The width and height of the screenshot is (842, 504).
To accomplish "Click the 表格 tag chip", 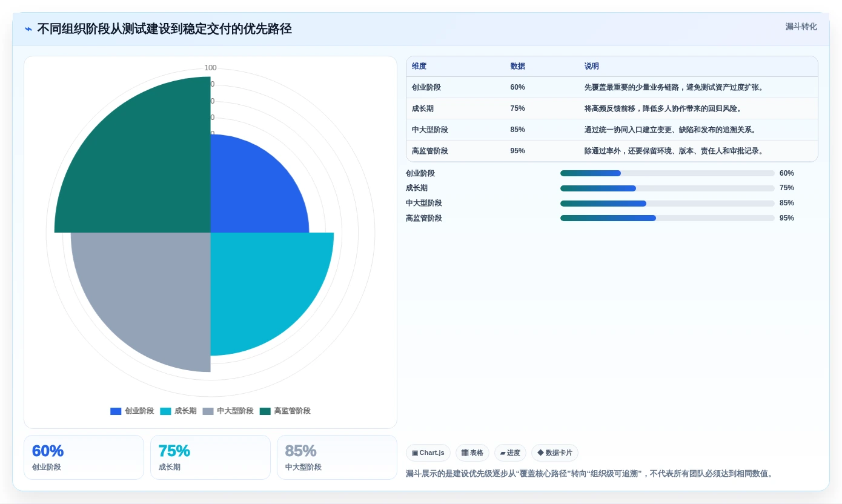I will [x=472, y=453].
